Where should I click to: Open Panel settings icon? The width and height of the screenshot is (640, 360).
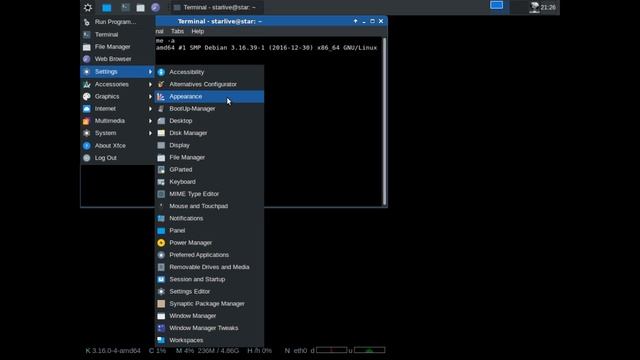point(161,231)
